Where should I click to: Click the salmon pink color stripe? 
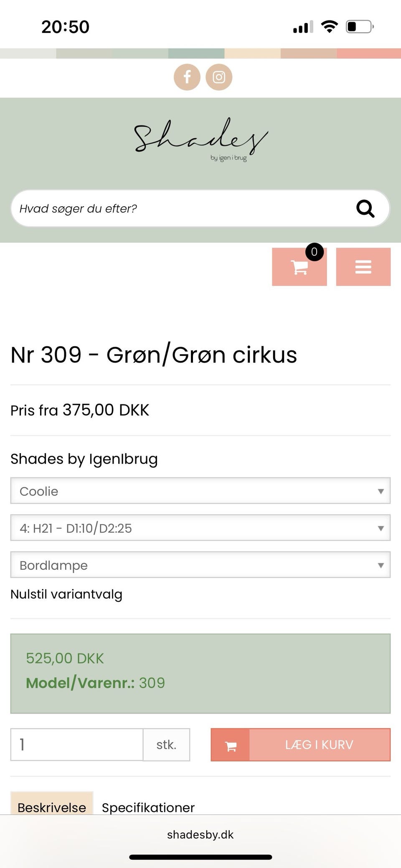(368, 53)
